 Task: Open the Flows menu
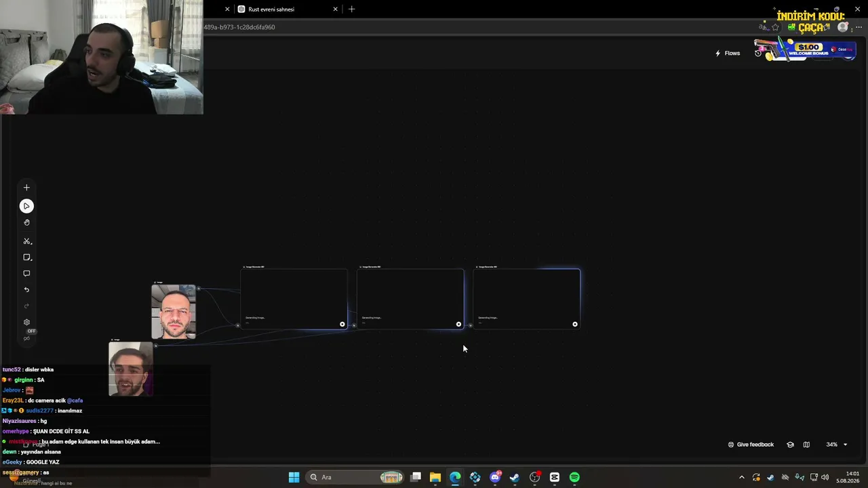tap(728, 54)
